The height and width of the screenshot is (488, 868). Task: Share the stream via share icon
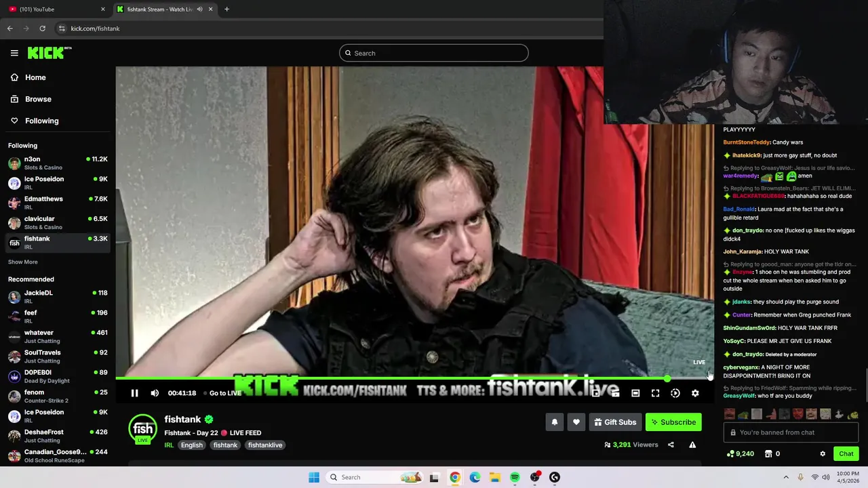[x=671, y=445]
